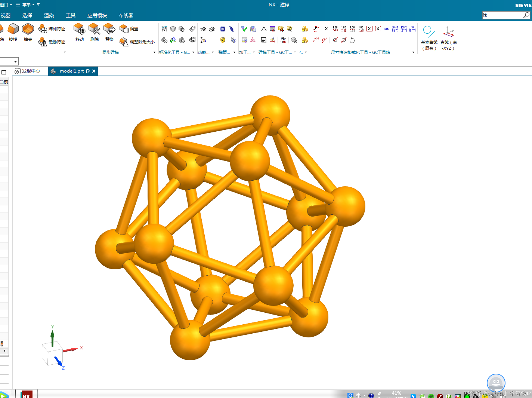
Task: Click the command search input field
Action: (x=502, y=15)
